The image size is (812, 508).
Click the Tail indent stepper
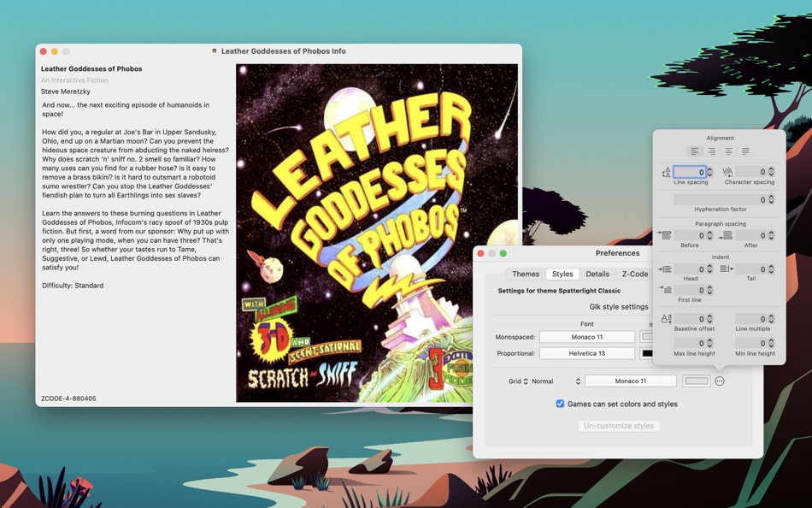pos(771,269)
